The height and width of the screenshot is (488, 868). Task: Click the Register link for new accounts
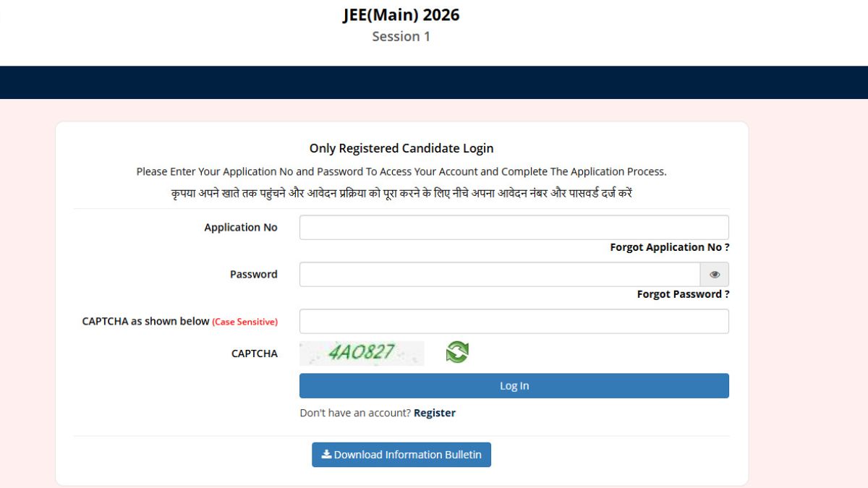(434, 412)
